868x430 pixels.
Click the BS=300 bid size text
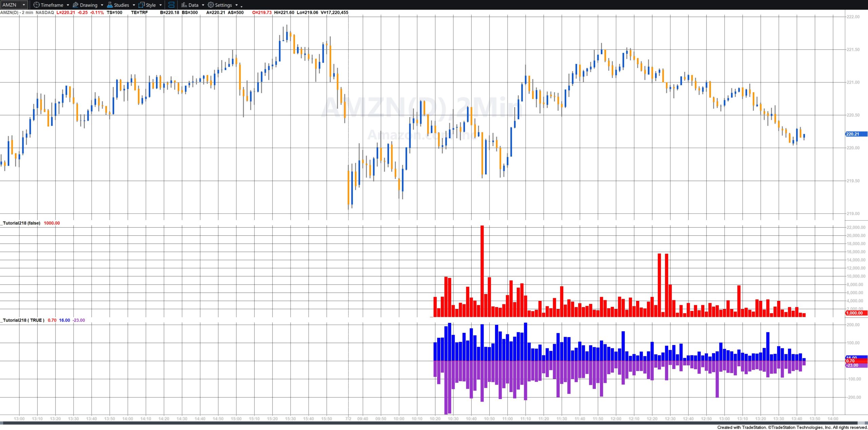pos(190,13)
